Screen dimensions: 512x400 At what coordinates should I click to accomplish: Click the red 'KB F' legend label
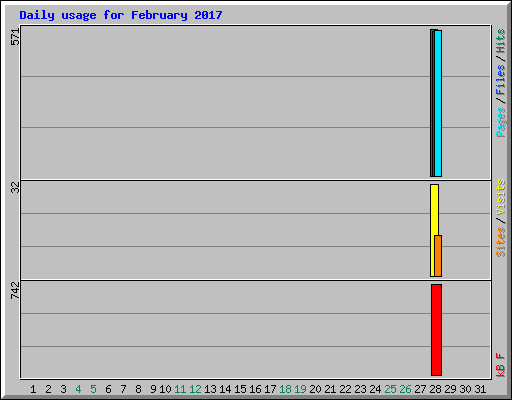[x=500, y=365]
